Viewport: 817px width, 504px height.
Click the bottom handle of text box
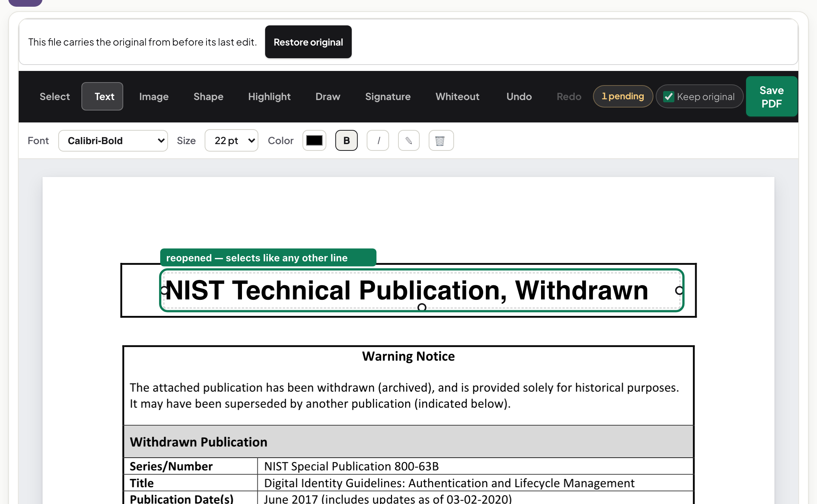422,307
